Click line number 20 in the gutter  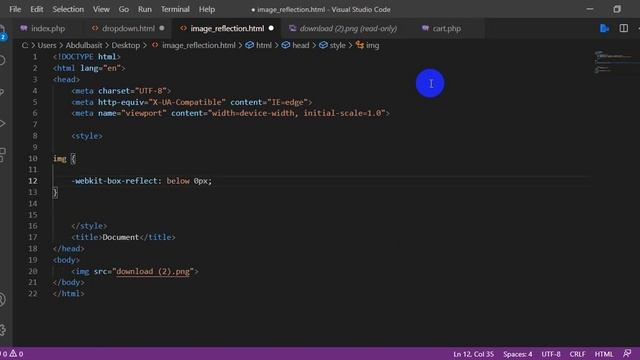pos(33,271)
